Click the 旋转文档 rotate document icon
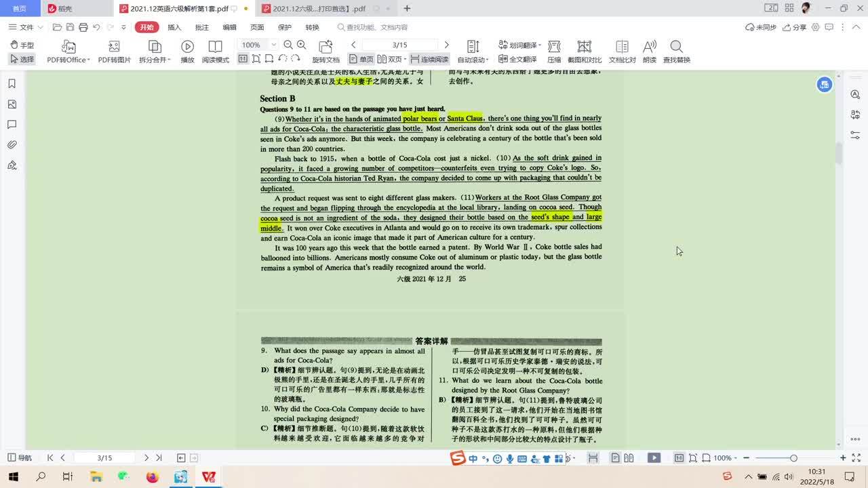This screenshot has height=488, width=868. pos(325,47)
